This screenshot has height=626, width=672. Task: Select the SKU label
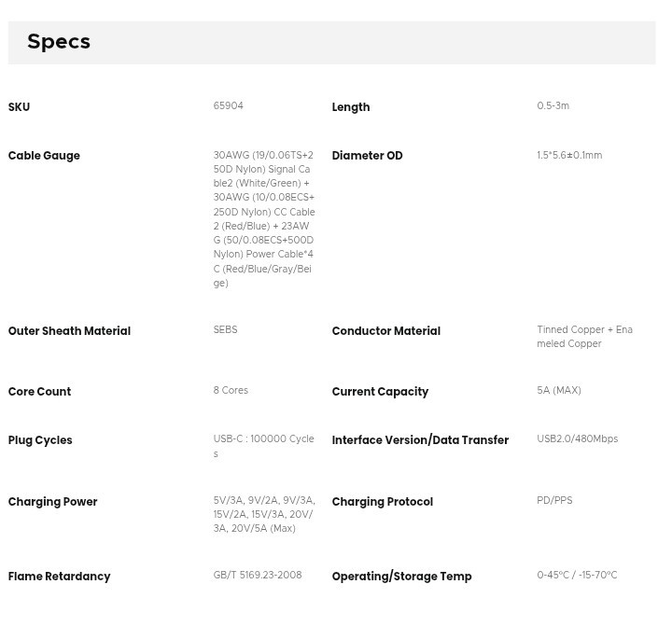click(x=19, y=106)
